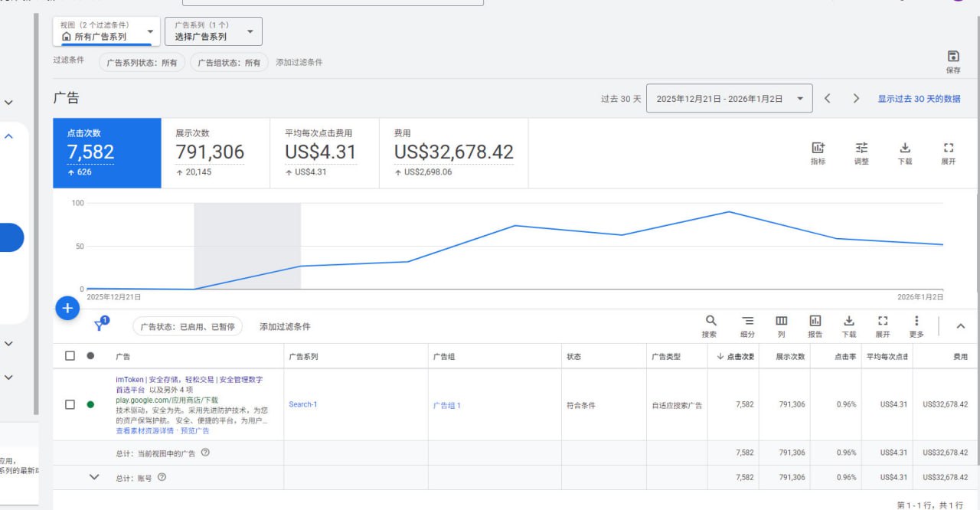Sort by 展示次数 column header
The height and width of the screenshot is (510, 980).
(790, 356)
